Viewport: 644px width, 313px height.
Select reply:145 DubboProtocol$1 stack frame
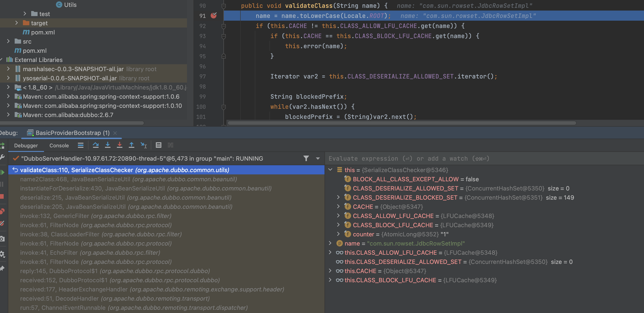[x=166, y=271]
